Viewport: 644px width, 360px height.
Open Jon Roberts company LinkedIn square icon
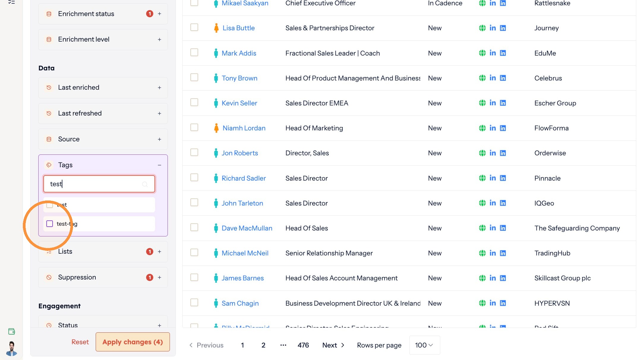(503, 153)
